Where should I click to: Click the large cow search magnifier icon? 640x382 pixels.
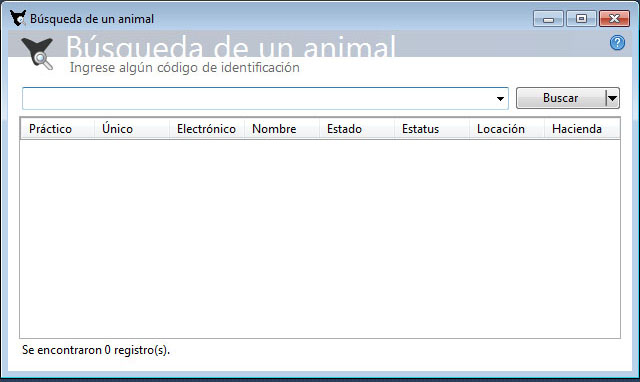point(38,54)
